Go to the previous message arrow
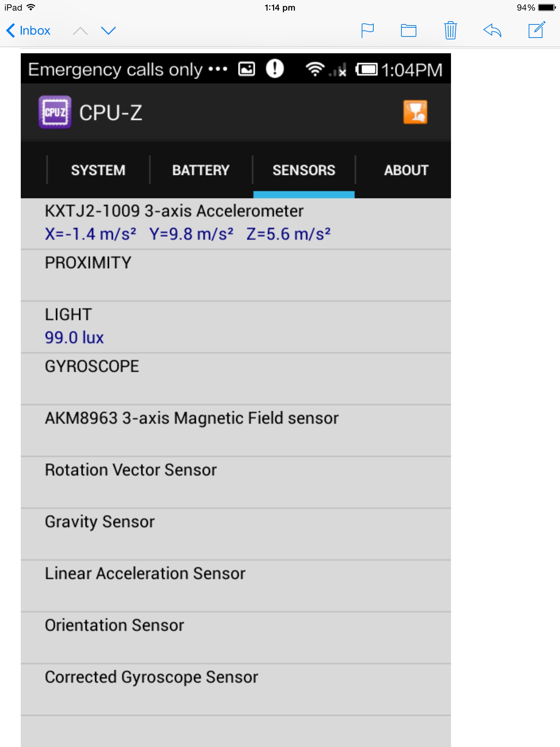Viewport: 560px width, 747px height. pos(80,31)
